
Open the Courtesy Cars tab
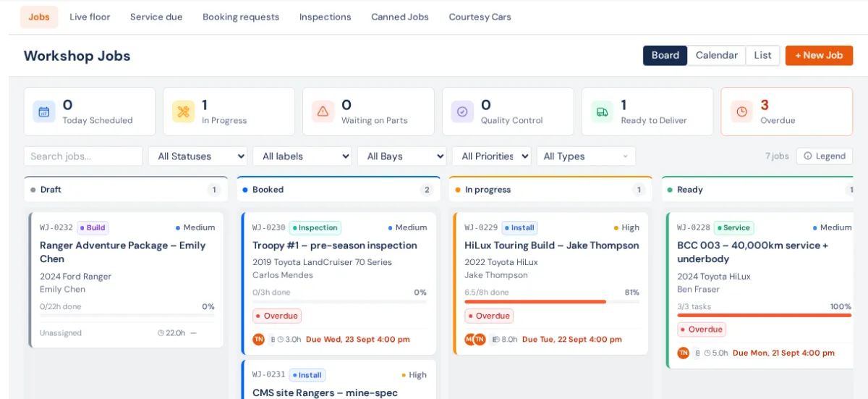click(480, 17)
